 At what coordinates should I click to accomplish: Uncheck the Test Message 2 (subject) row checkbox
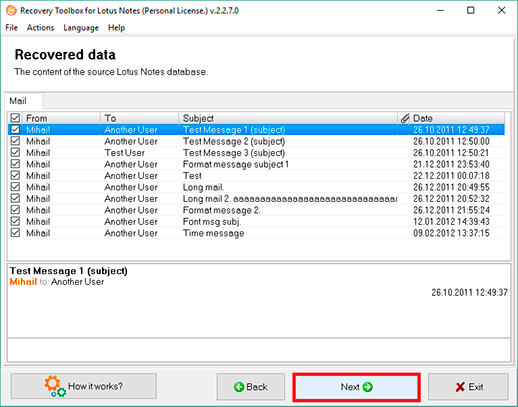click(x=15, y=141)
